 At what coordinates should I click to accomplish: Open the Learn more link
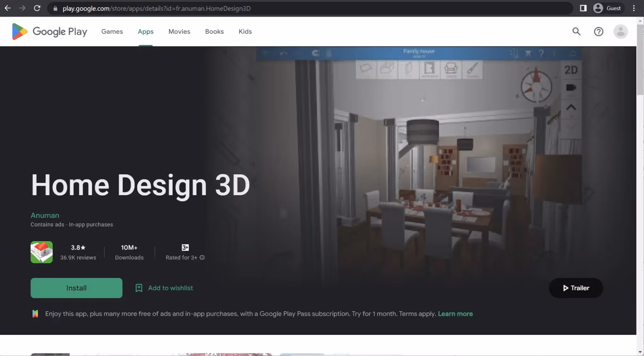click(x=455, y=314)
